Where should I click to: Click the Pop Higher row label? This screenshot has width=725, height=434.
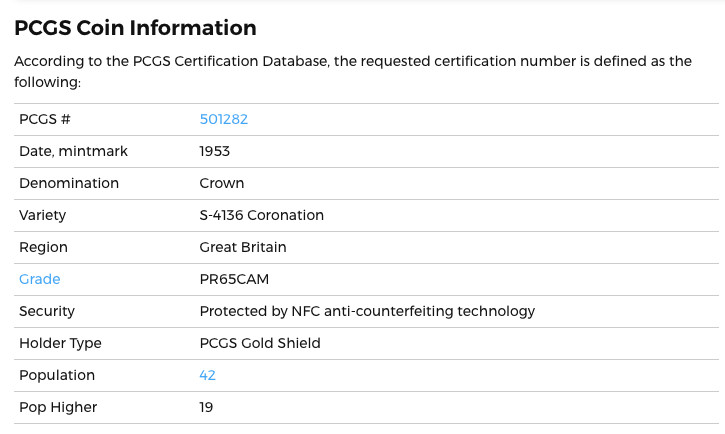pos(58,407)
